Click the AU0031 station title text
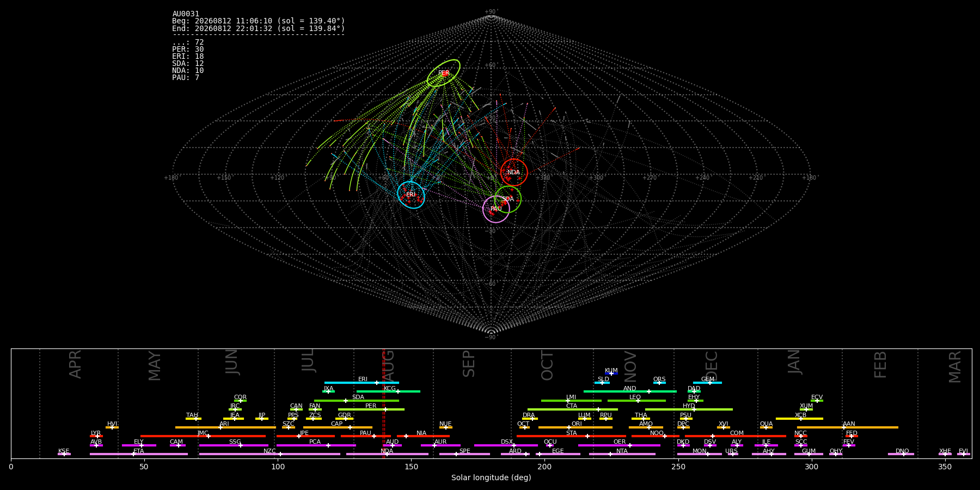 point(186,14)
